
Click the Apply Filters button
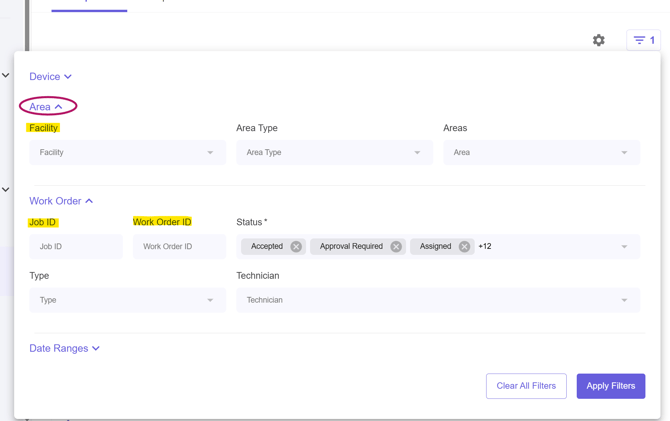pyautogui.click(x=610, y=386)
